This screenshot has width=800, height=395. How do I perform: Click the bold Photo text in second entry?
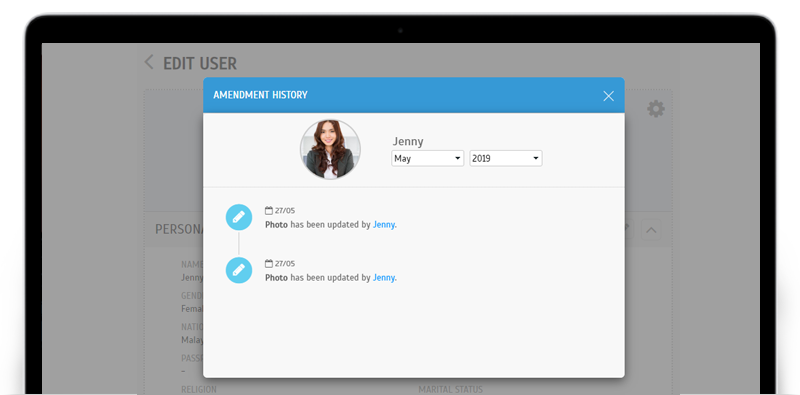tap(276, 278)
